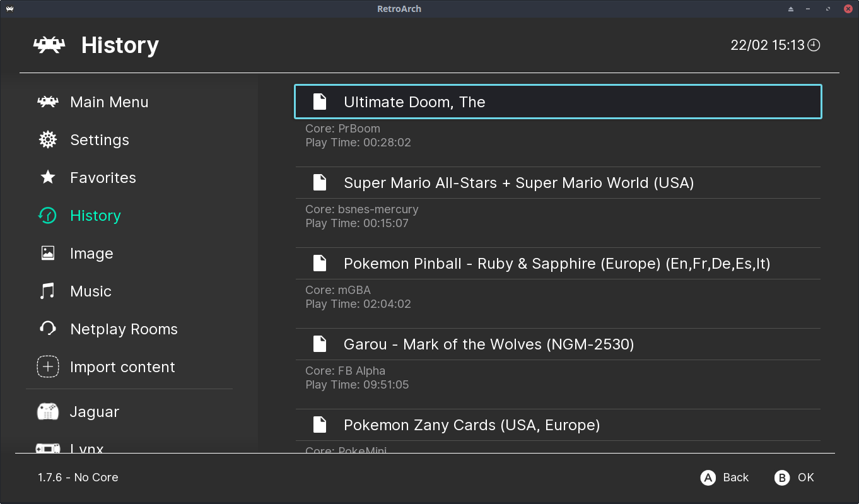859x504 pixels.
Task: Click file icon beside Pokemon Pinball
Action: [x=320, y=263]
